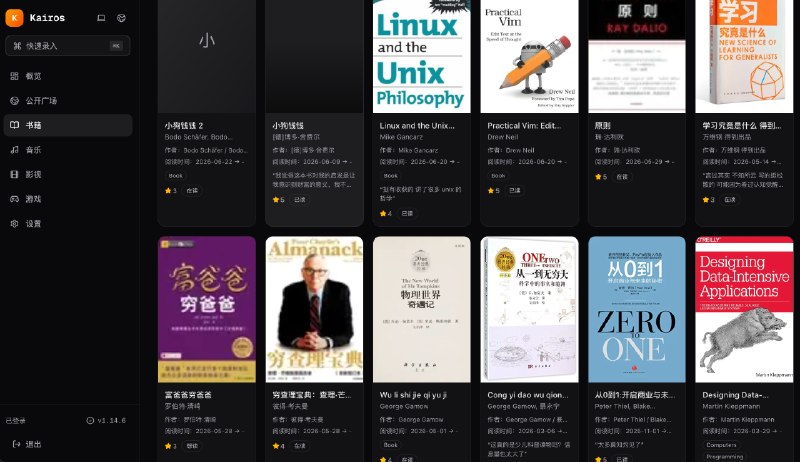The width and height of the screenshot is (800, 462).
Task: Click the Book tag on Practical Vim card
Action: tap(498, 175)
